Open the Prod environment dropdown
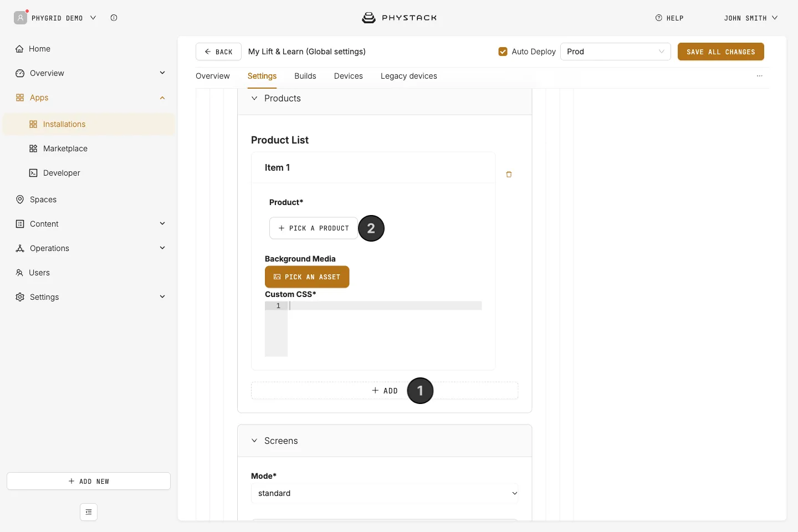Viewport: 798px width, 532px height. point(615,52)
